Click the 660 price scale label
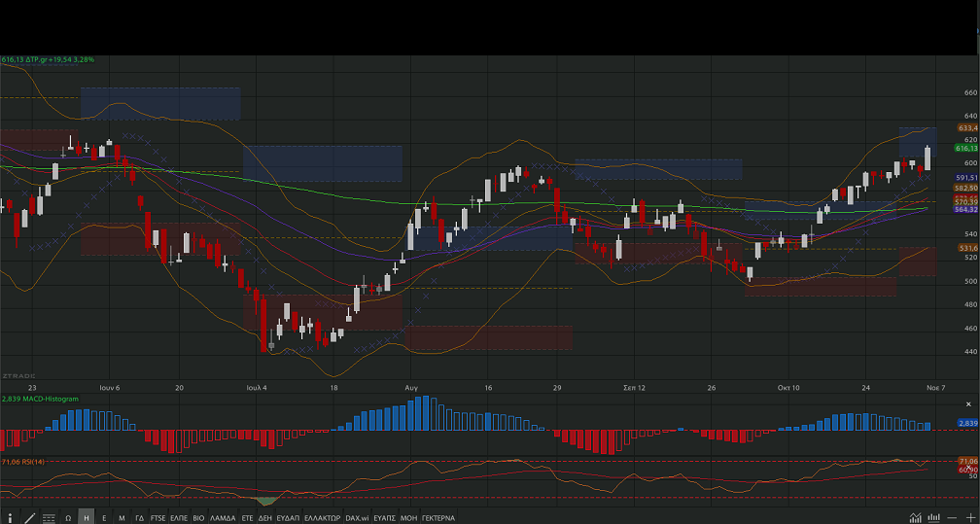The height and width of the screenshot is (524, 980). (x=970, y=92)
